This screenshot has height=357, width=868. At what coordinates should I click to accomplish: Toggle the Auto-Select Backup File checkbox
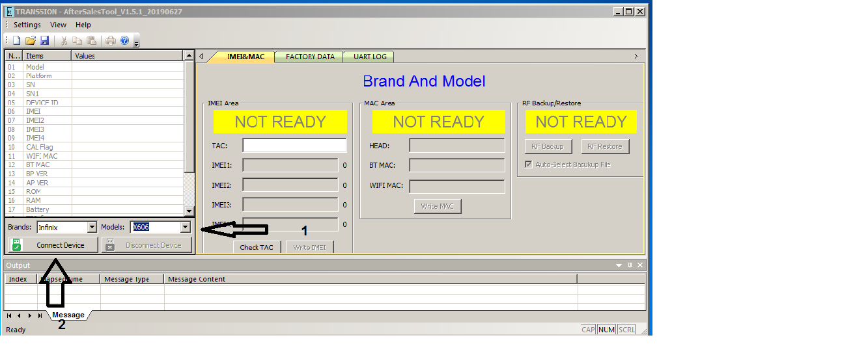(x=529, y=165)
